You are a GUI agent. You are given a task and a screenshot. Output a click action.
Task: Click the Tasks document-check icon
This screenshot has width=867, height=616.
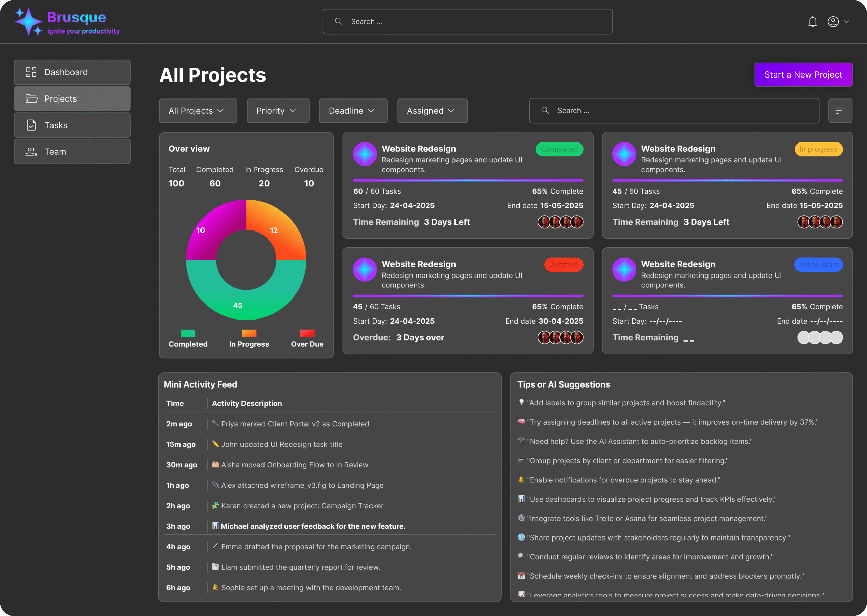pos(31,125)
